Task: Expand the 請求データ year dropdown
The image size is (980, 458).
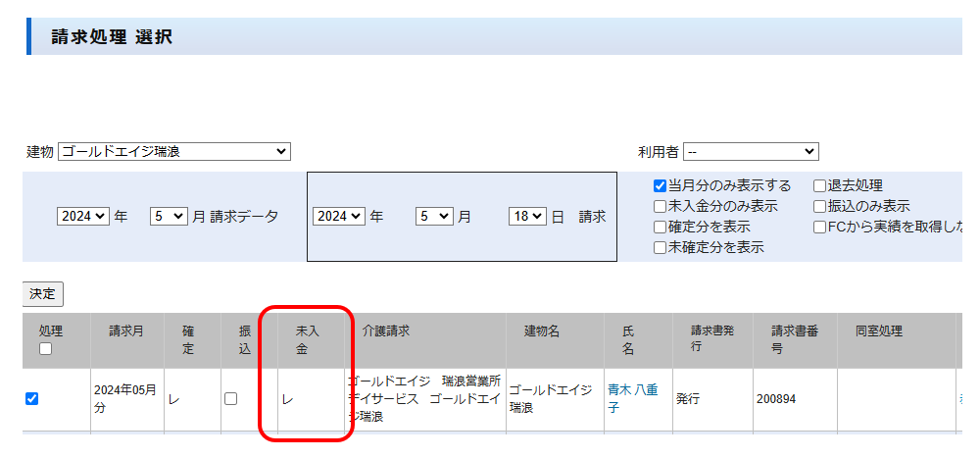Action: pos(83,217)
